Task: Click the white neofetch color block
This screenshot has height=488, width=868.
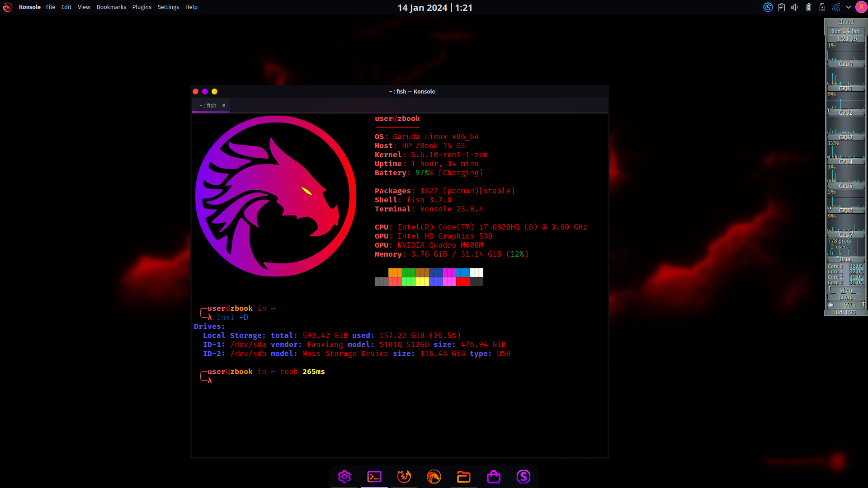Action: pos(476,272)
